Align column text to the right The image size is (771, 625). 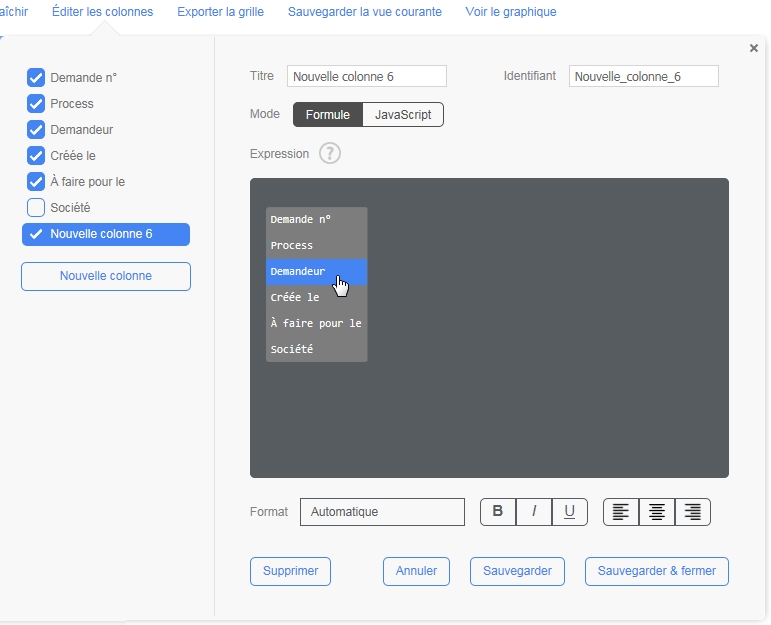click(692, 512)
